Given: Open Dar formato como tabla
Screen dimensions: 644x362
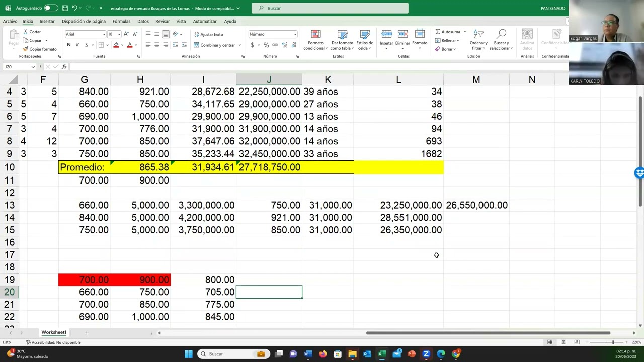Looking at the screenshot, I should click(x=342, y=40).
